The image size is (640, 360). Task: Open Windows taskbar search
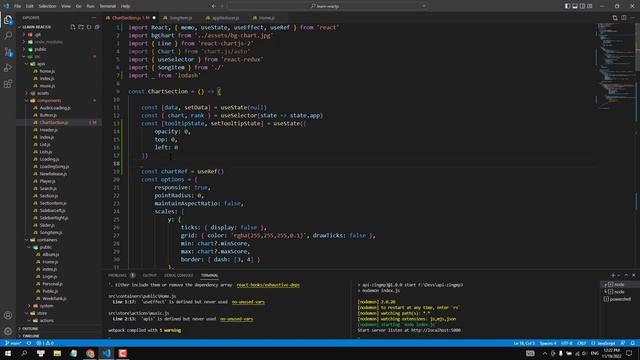coord(24,353)
